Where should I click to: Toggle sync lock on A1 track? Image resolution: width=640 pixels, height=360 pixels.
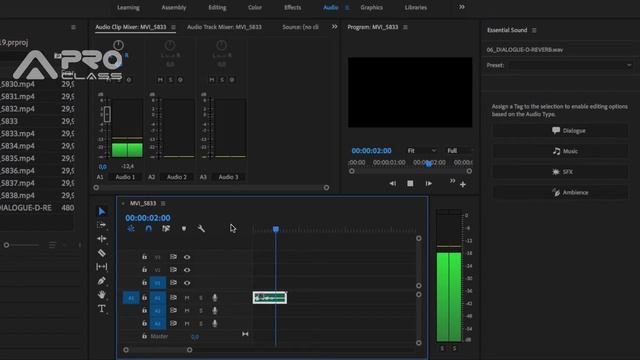point(173,298)
